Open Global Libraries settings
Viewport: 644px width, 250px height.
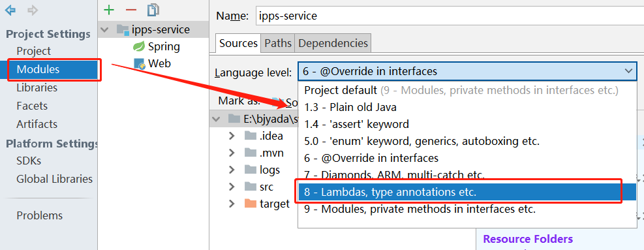(x=54, y=179)
